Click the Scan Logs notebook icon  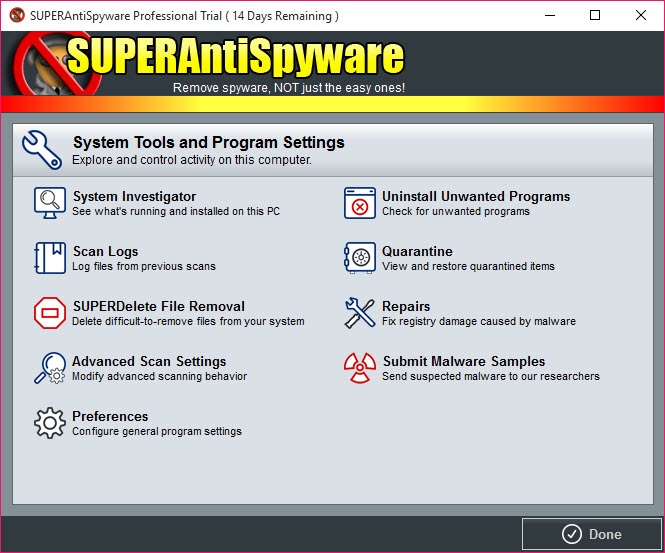(50, 258)
